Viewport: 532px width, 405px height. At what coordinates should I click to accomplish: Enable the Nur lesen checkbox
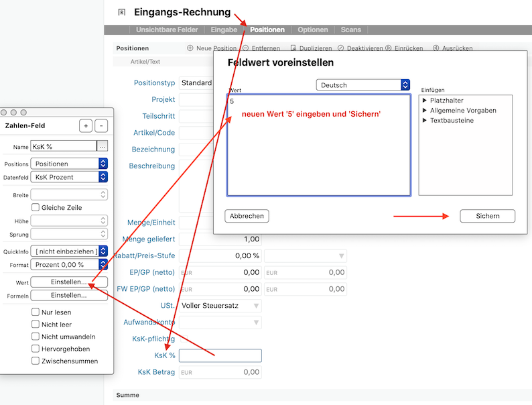pos(36,312)
